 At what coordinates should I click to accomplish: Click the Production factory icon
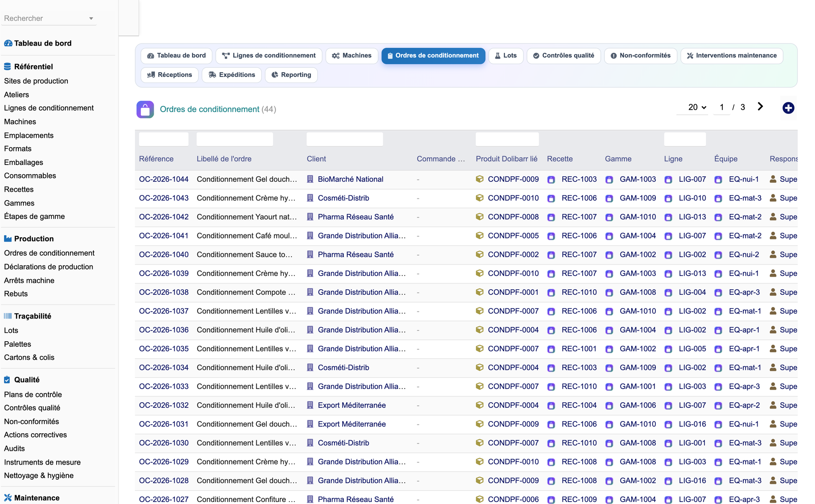click(x=8, y=239)
